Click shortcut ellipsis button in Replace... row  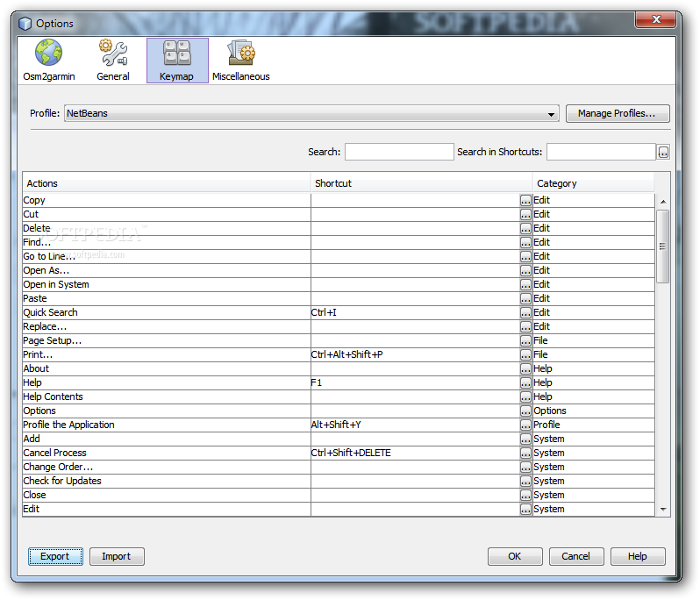point(526,327)
